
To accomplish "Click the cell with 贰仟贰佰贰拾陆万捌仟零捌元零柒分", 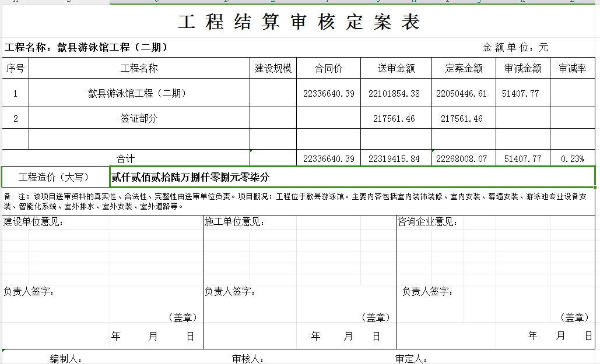I will 190,177.
